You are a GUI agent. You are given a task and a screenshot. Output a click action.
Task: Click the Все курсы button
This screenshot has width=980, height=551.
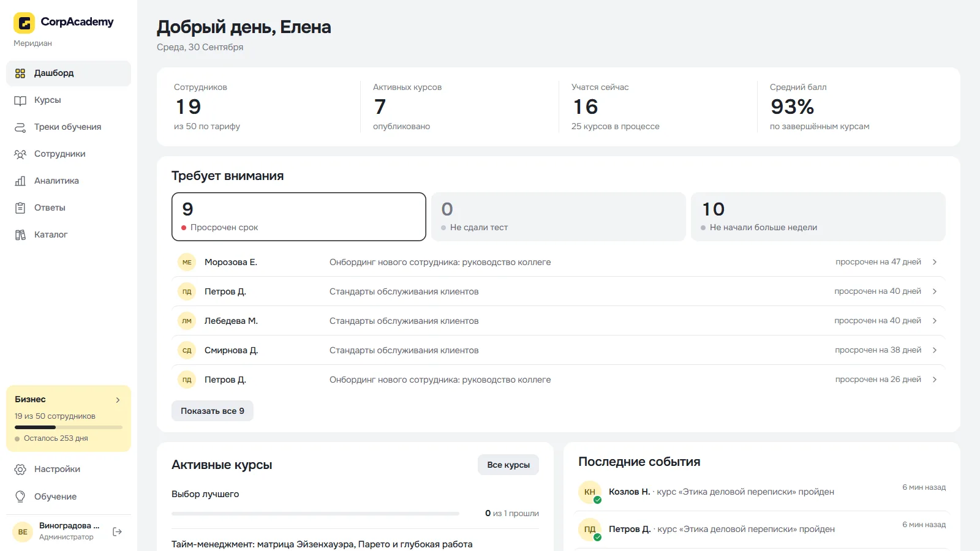[x=508, y=465]
